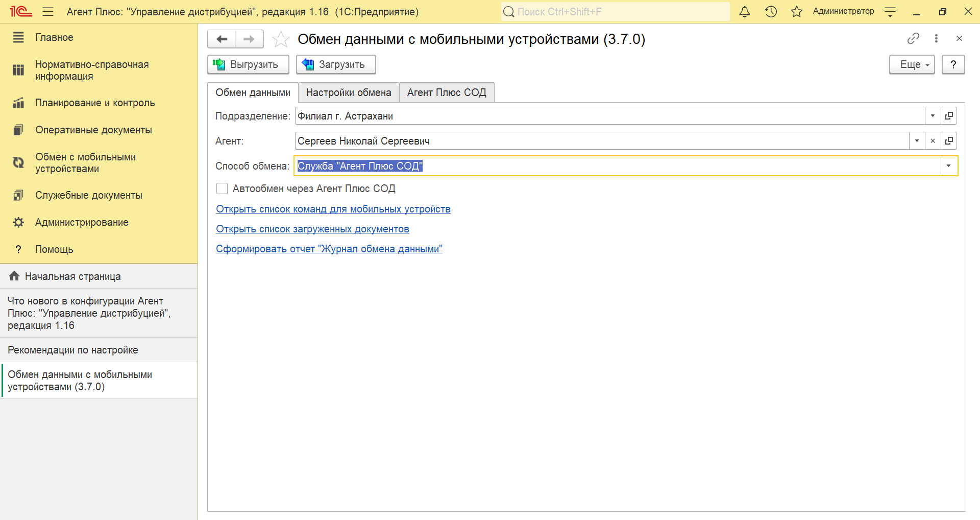Open Рекомендации по настройке page

99,350
